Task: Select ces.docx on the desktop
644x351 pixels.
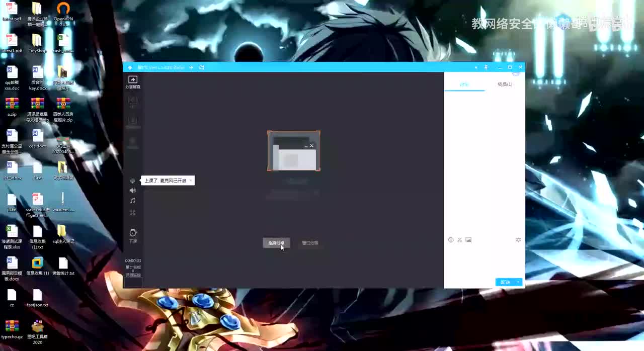Action: click(x=37, y=138)
